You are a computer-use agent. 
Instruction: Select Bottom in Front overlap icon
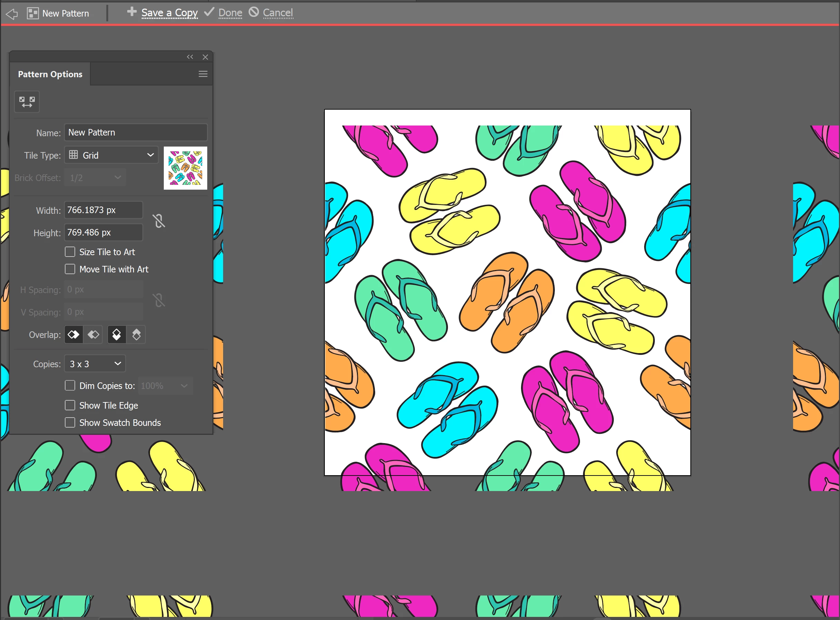tap(136, 334)
